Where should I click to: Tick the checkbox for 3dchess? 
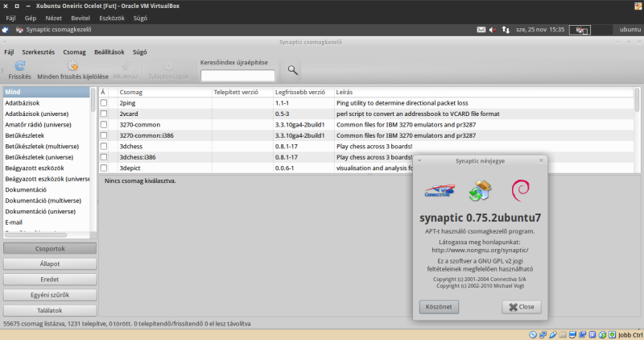[x=104, y=146]
